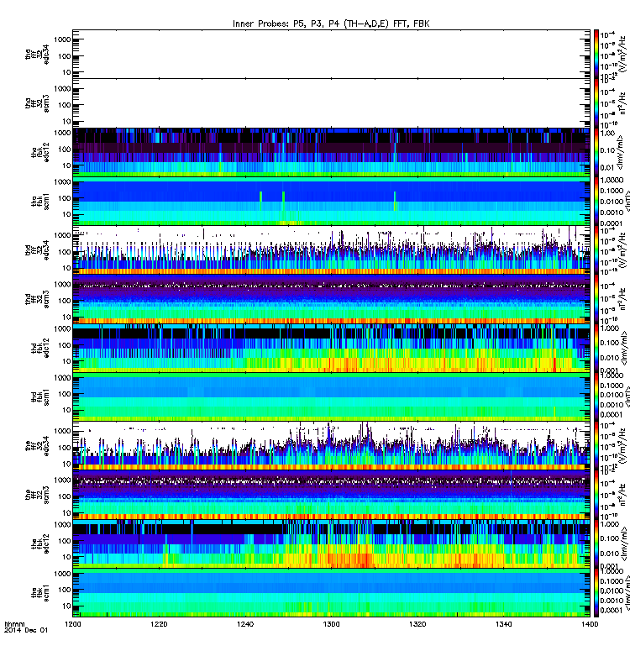Click the 1200 time axis label

73,624
